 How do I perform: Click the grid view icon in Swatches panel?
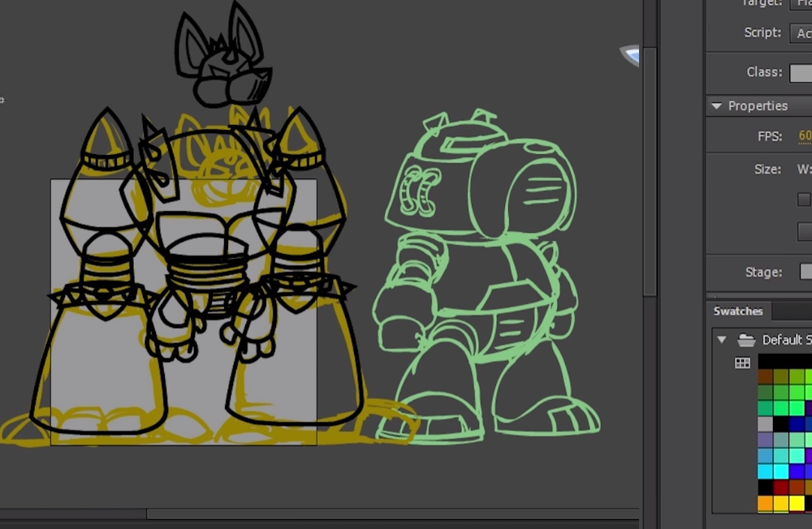click(x=742, y=362)
